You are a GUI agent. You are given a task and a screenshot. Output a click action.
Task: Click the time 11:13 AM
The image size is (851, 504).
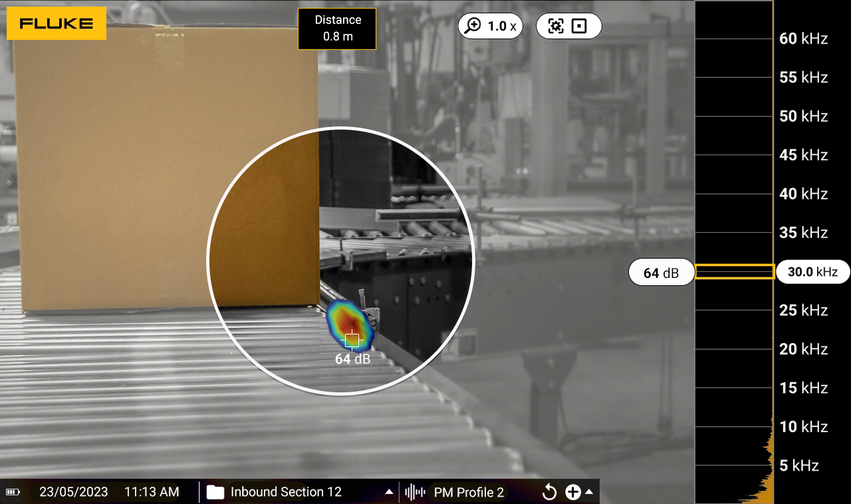pos(152,492)
